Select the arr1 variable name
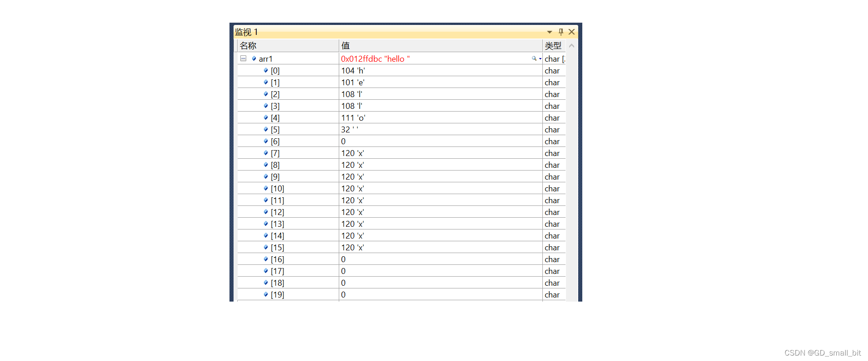The height and width of the screenshot is (361, 868). coord(265,59)
